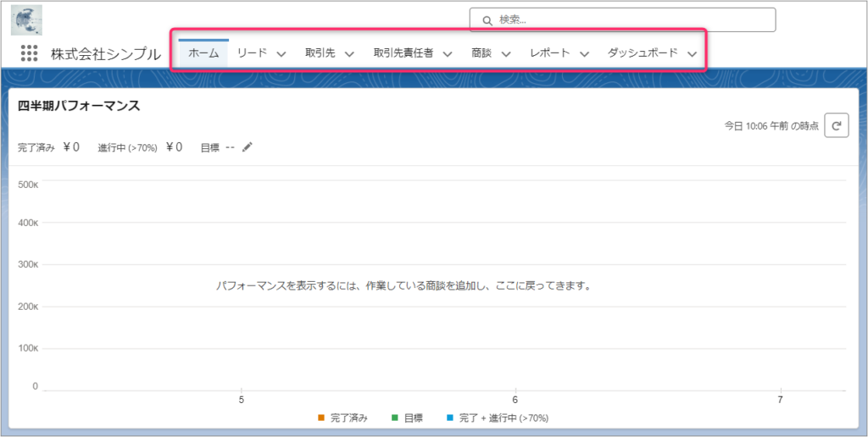Click the company logo image
The width and height of the screenshot is (868, 437).
[x=27, y=20]
